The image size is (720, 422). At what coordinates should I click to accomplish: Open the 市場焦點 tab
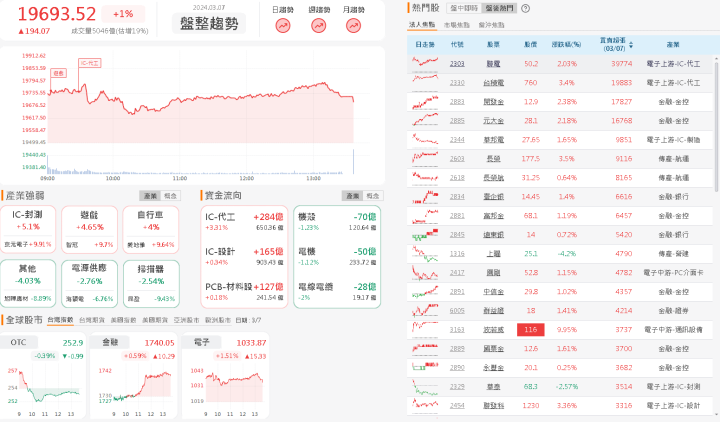[x=457, y=25]
